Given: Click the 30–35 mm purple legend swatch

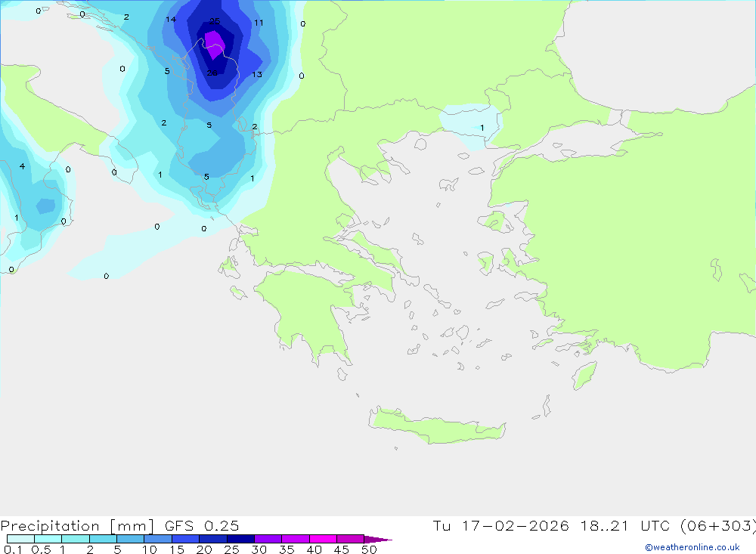Looking at the screenshot, I should coord(268,539).
